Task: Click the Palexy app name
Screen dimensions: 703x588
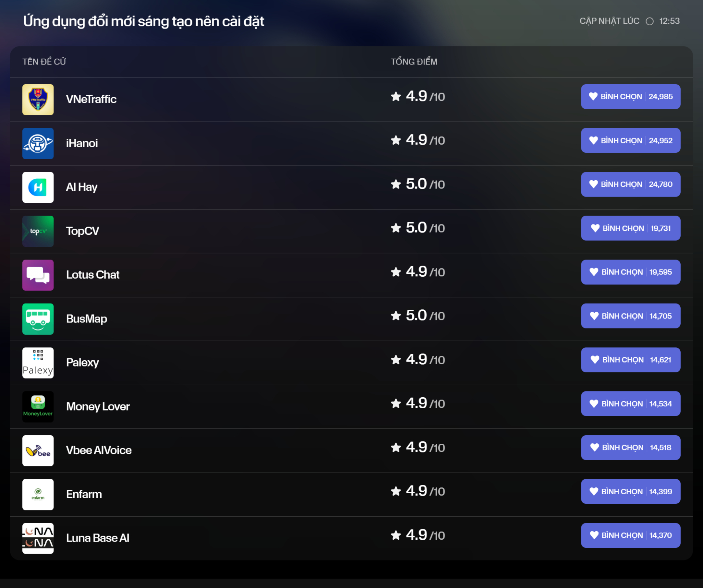Action: point(82,363)
